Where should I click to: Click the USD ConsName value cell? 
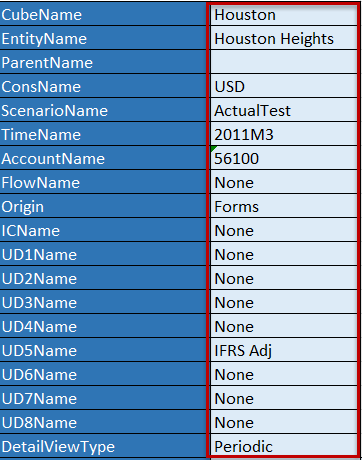coord(284,86)
